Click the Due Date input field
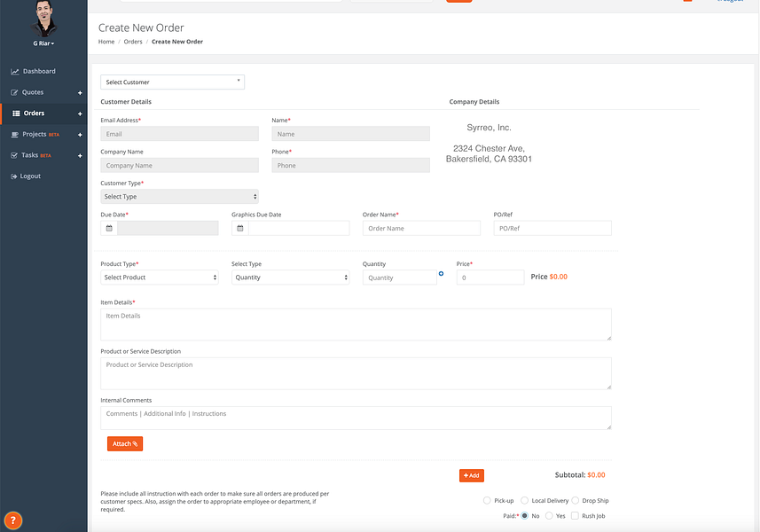760x532 pixels. click(168, 228)
